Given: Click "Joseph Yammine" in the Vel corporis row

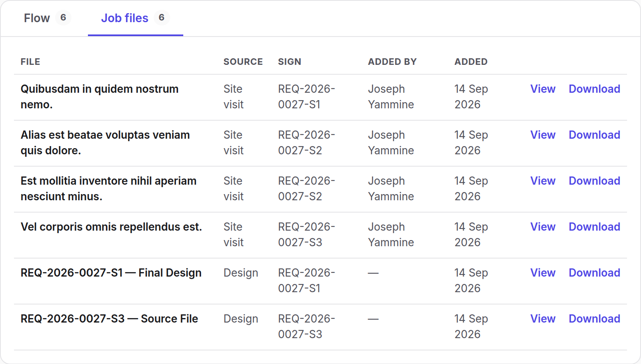Looking at the screenshot, I should click(x=391, y=235).
